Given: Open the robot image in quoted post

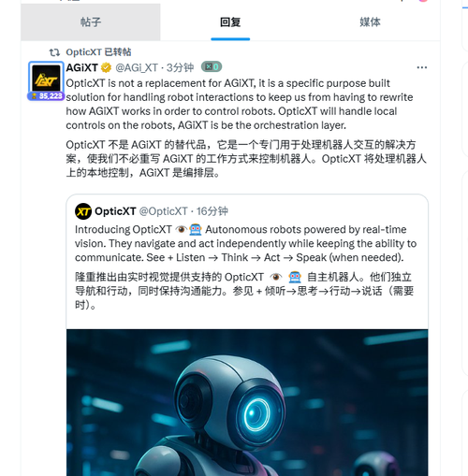Looking at the screenshot, I should point(247,402).
